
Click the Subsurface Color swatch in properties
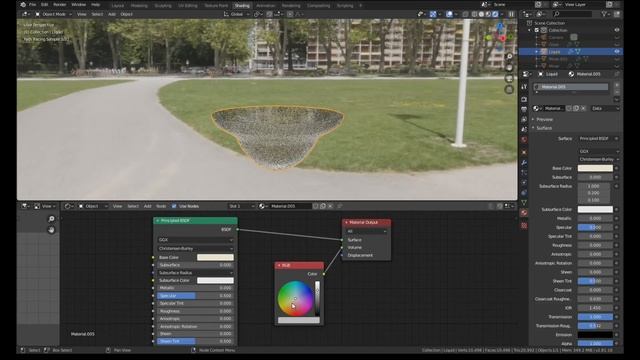pos(595,209)
